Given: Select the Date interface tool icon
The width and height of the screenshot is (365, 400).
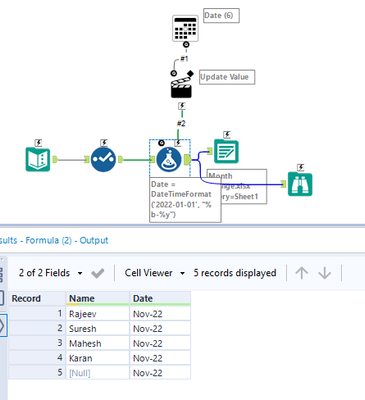Looking at the screenshot, I should point(185,28).
